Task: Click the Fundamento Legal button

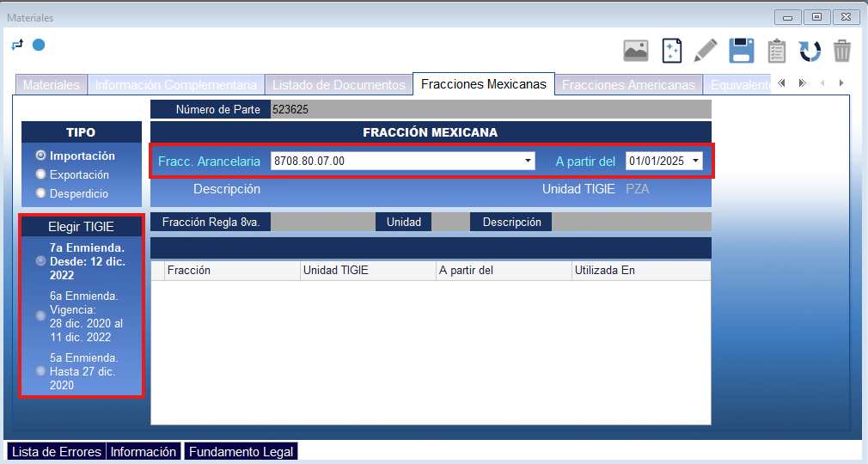Action: click(241, 452)
